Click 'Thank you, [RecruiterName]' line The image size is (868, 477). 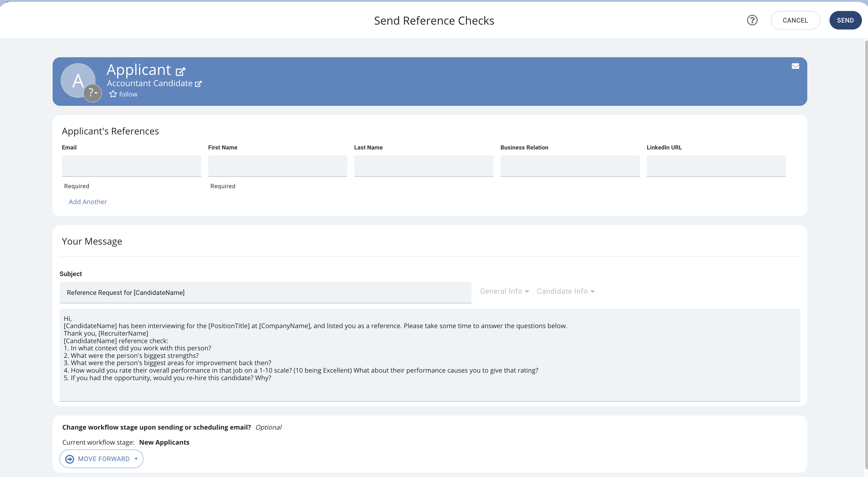(106, 334)
